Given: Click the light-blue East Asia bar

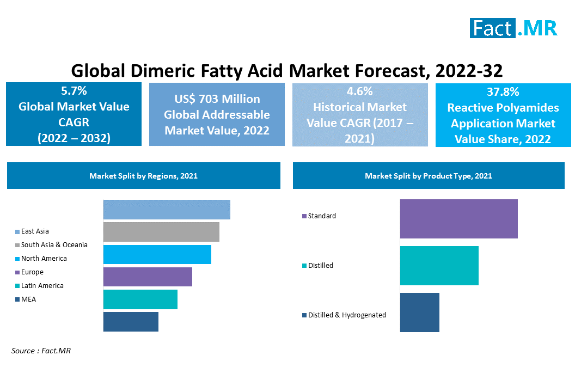Looking at the screenshot, I should click(x=167, y=210).
